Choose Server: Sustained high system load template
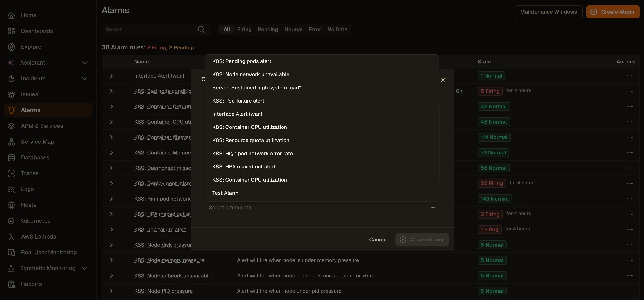 [x=322, y=88]
